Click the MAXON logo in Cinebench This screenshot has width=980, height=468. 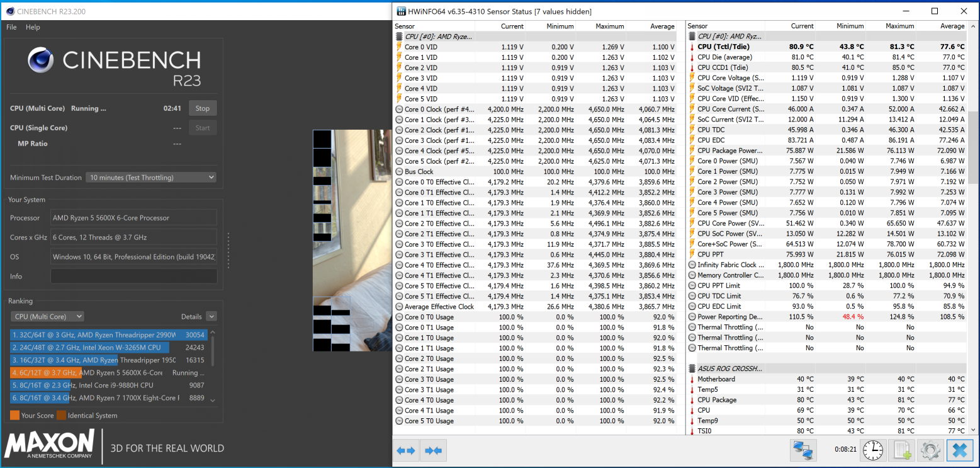(x=50, y=444)
